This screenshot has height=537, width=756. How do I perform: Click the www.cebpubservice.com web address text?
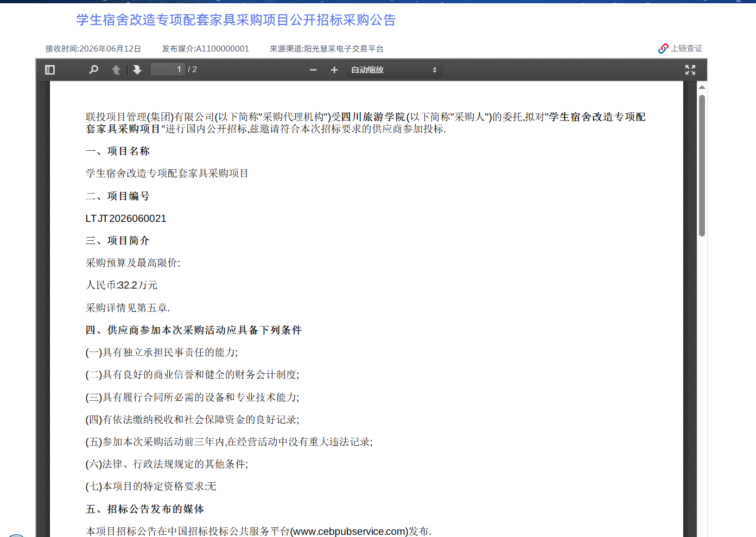click(349, 532)
